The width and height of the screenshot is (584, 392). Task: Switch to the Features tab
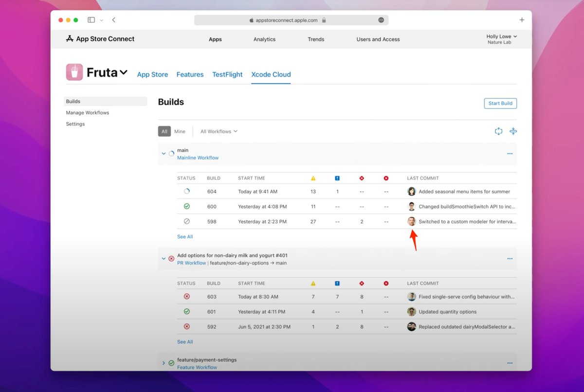(190, 74)
